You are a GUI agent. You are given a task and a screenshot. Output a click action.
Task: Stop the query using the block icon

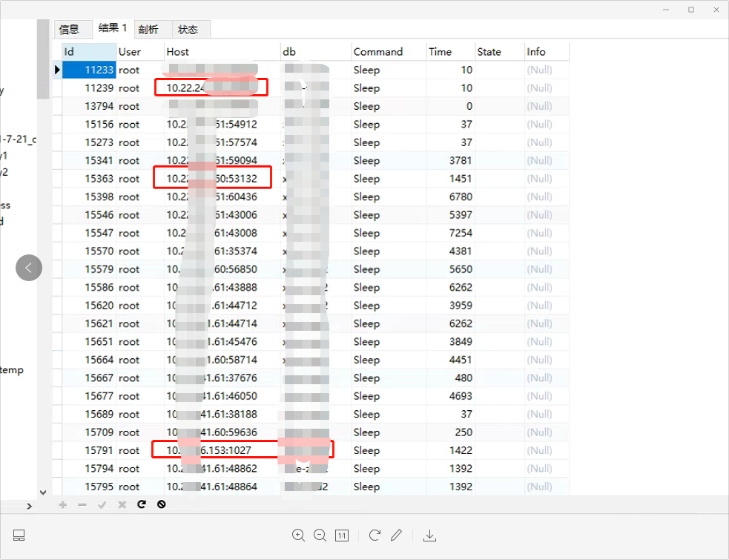[161, 504]
